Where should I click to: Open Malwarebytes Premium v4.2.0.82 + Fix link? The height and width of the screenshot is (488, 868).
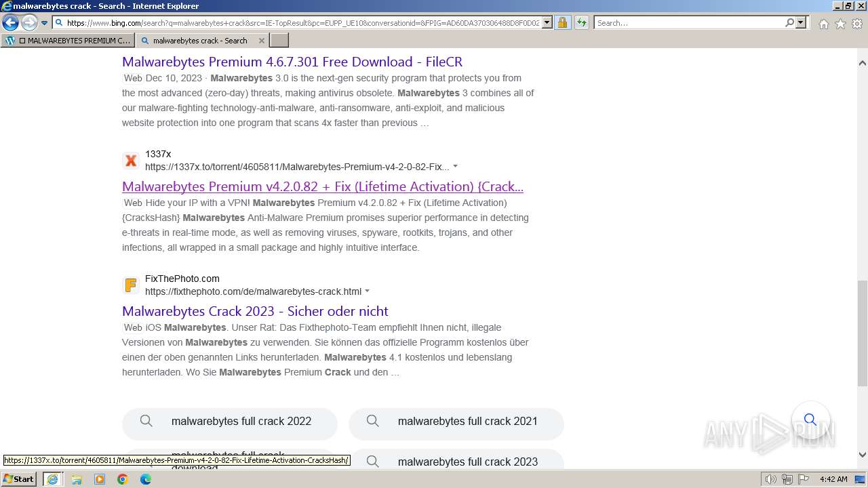click(x=323, y=186)
